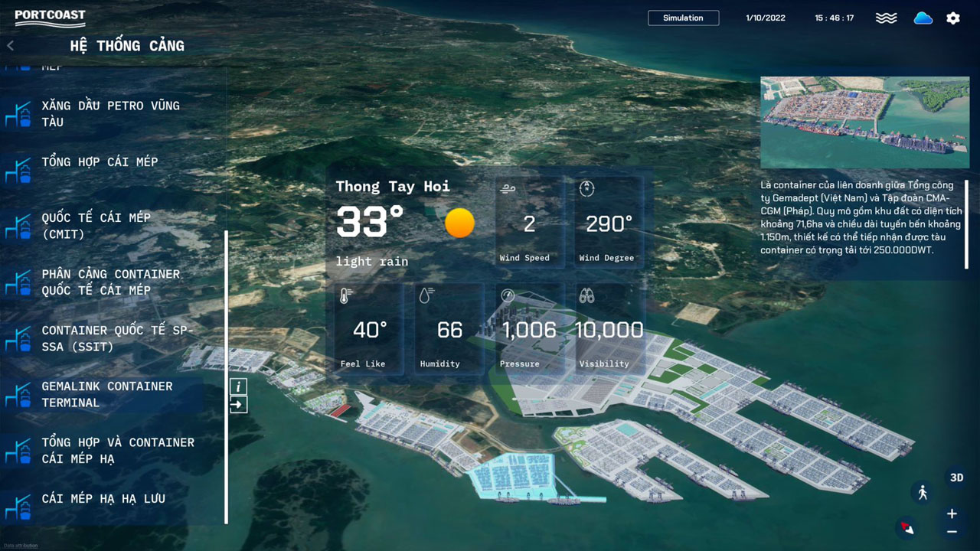Open the terminal aerial photo thumbnail
980x551 pixels.
[864, 122]
